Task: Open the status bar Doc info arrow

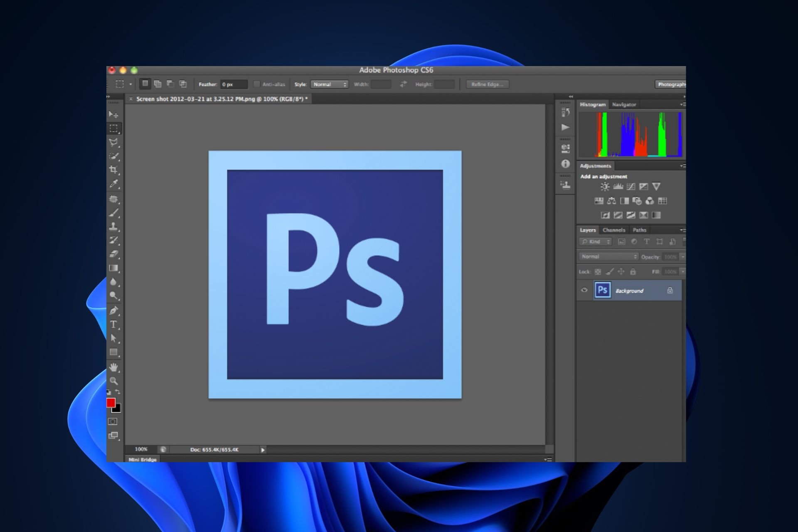Action: point(263,450)
